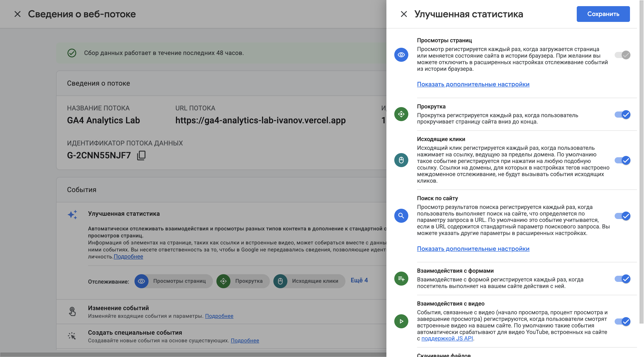
Task: Click the mouse icon for Исходящие клики
Action: pos(401,160)
